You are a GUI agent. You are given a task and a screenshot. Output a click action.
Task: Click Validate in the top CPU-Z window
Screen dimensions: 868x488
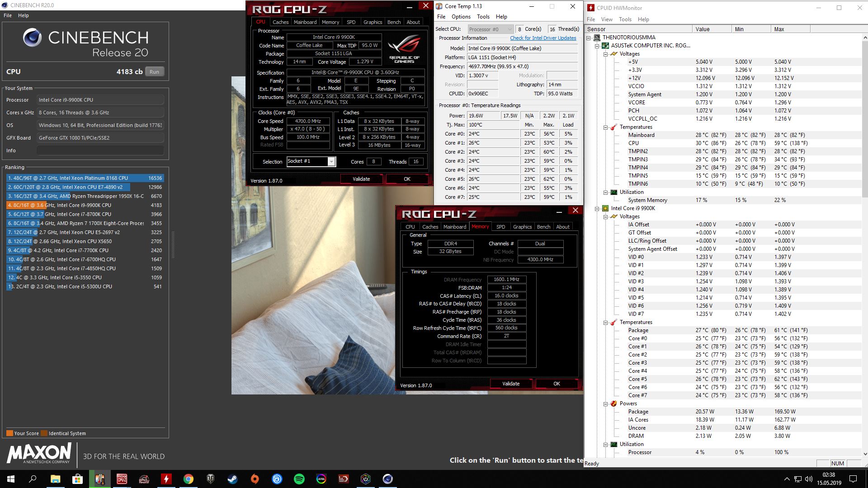(361, 179)
